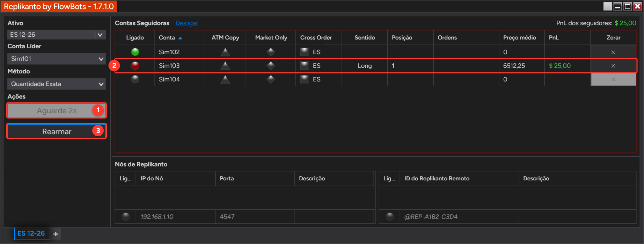Select the ES 12-26 bottom tab

[32, 234]
